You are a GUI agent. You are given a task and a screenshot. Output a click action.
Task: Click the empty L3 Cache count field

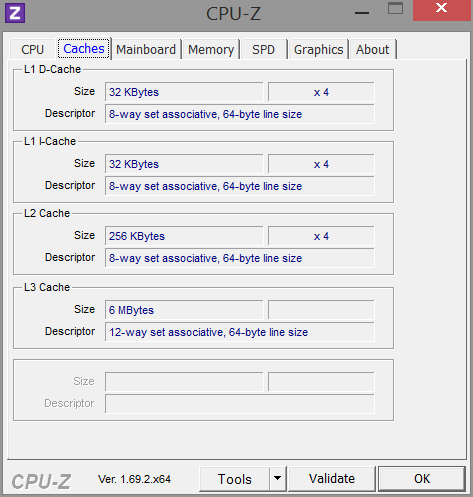321,310
